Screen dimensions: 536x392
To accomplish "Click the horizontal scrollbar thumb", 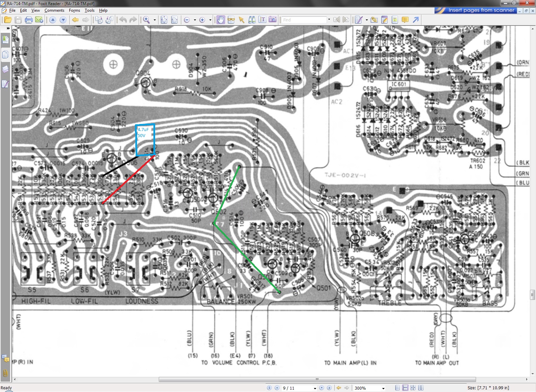I will (317, 380).
